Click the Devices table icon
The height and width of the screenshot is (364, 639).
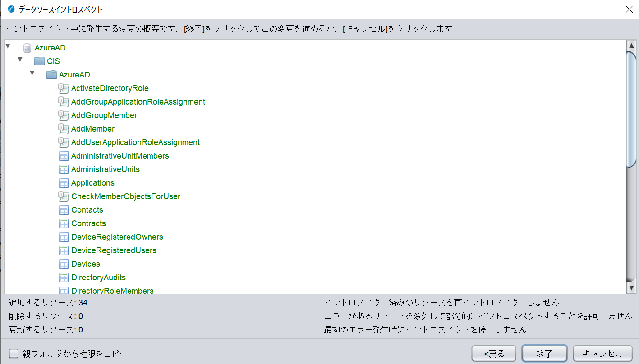click(x=64, y=264)
